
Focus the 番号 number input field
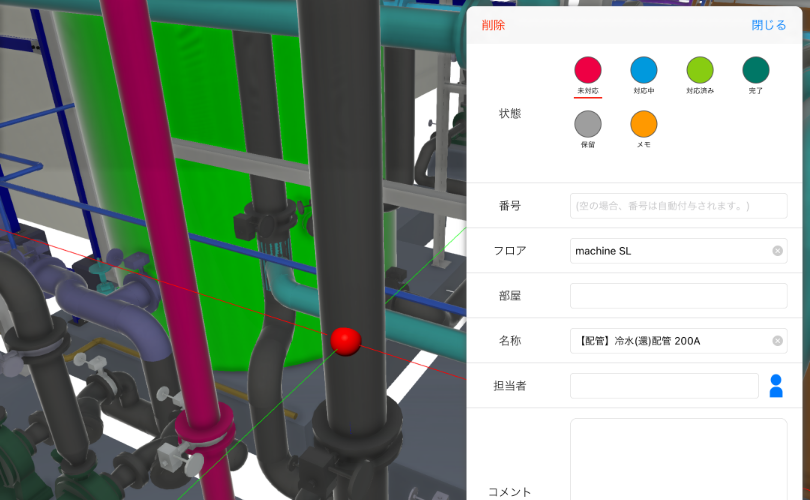[x=679, y=206]
